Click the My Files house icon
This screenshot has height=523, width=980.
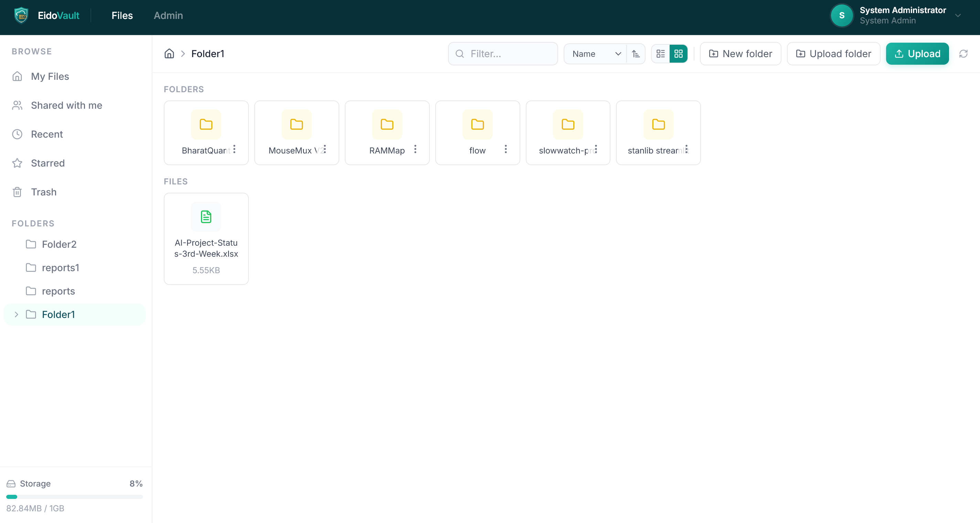17,76
